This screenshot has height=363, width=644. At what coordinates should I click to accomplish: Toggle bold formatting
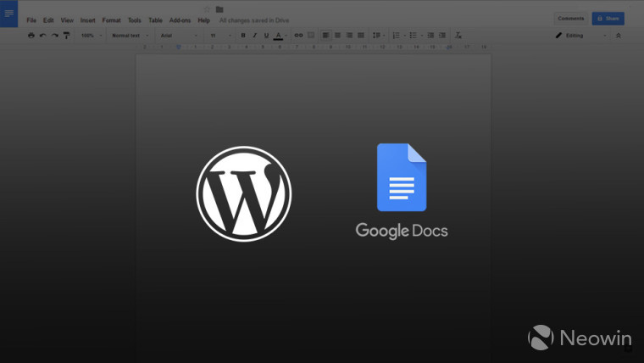[243, 36]
